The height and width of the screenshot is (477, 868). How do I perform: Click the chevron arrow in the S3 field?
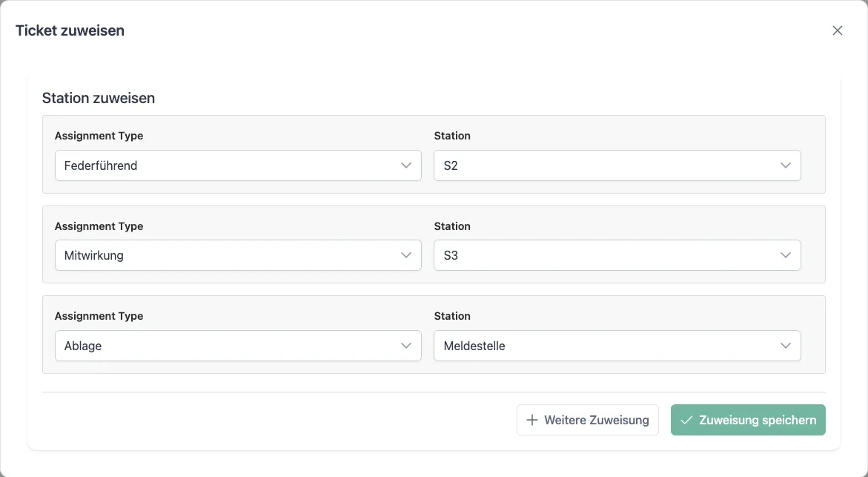(786, 255)
